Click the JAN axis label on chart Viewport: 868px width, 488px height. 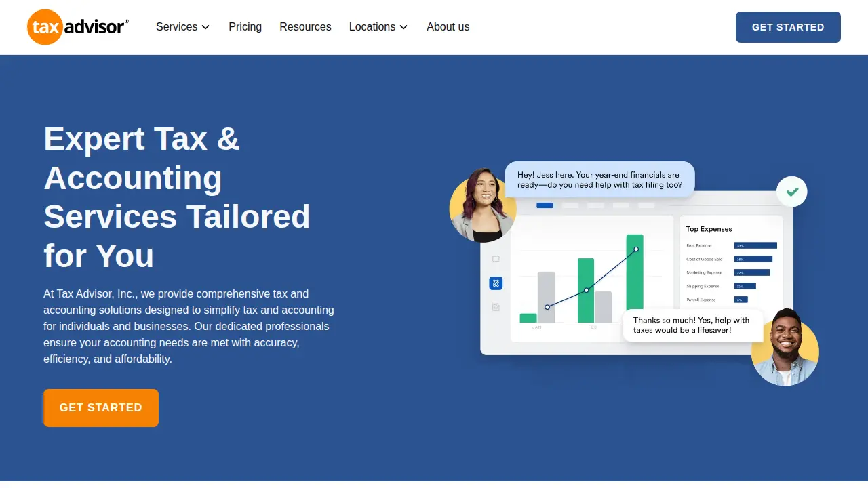pos(537,327)
